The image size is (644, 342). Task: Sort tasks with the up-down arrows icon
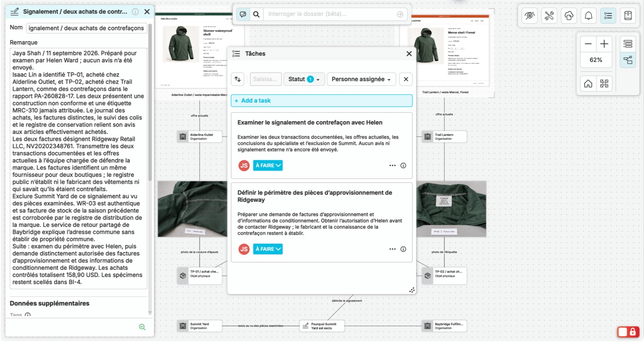(x=238, y=79)
